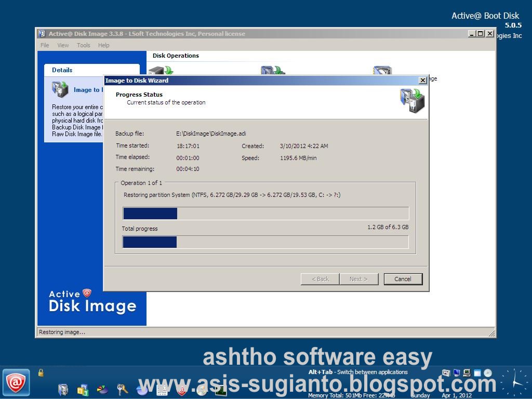The image size is (532, 399).
Task: Click the analog clock on the taskbar
Action: pyautogui.click(x=516, y=382)
